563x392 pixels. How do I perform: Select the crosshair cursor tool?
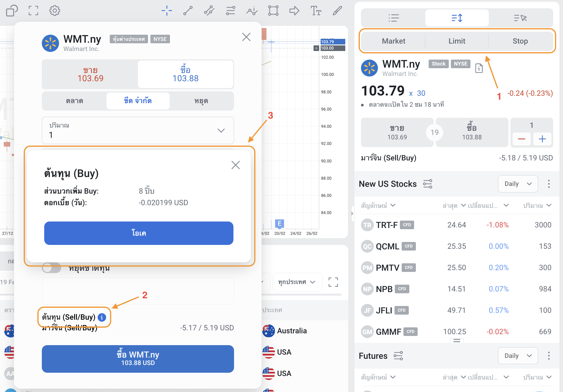click(x=167, y=11)
